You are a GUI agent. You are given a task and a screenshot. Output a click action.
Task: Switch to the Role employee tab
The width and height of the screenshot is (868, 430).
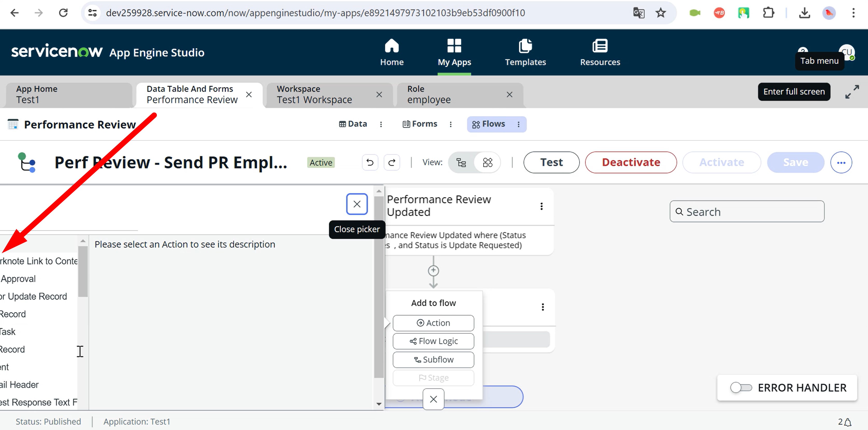[x=460, y=95]
